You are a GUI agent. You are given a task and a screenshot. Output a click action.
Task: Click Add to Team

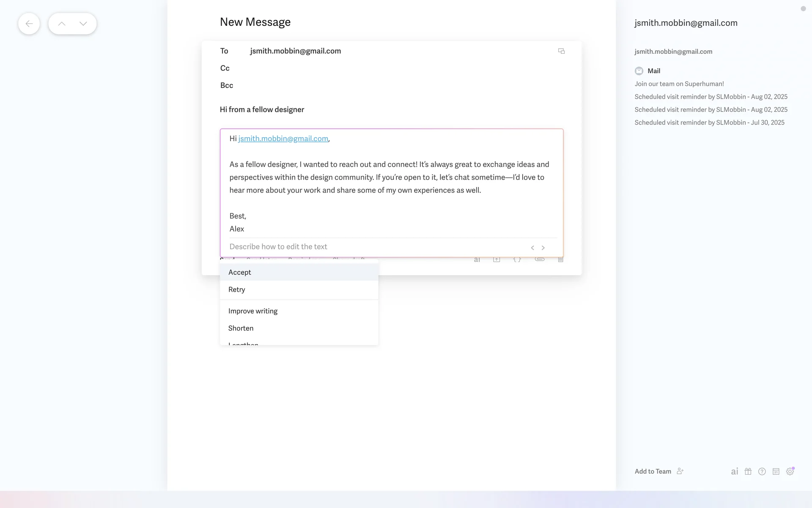tap(653, 471)
